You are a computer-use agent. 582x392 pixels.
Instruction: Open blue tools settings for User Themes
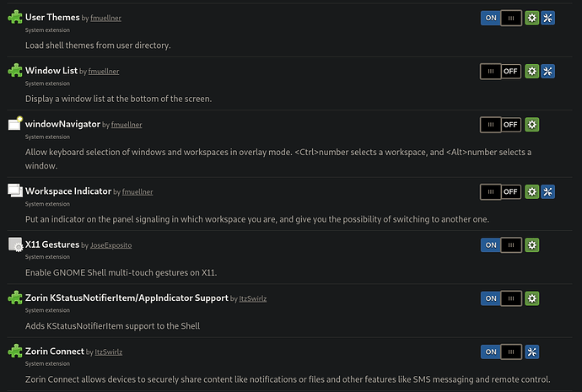tap(547, 18)
